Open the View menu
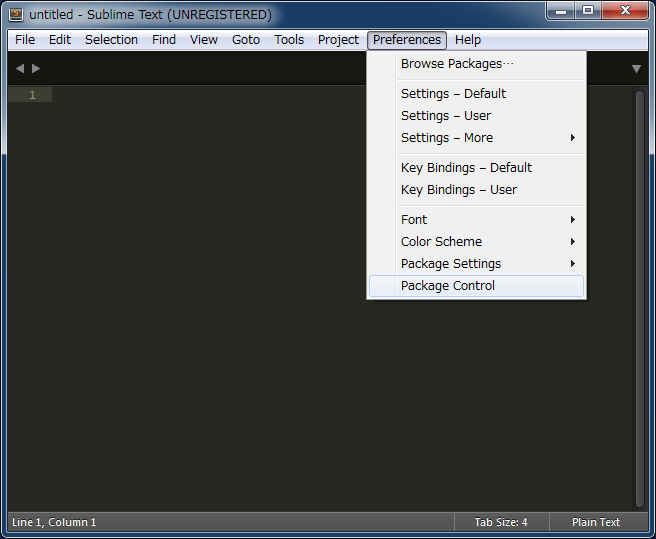 (x=204, y=40)
